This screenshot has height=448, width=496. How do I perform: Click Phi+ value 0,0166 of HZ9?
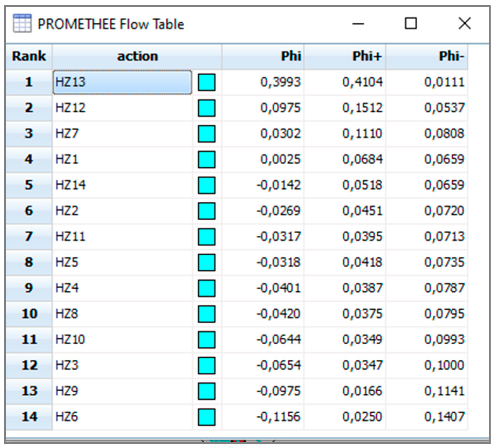362,391
